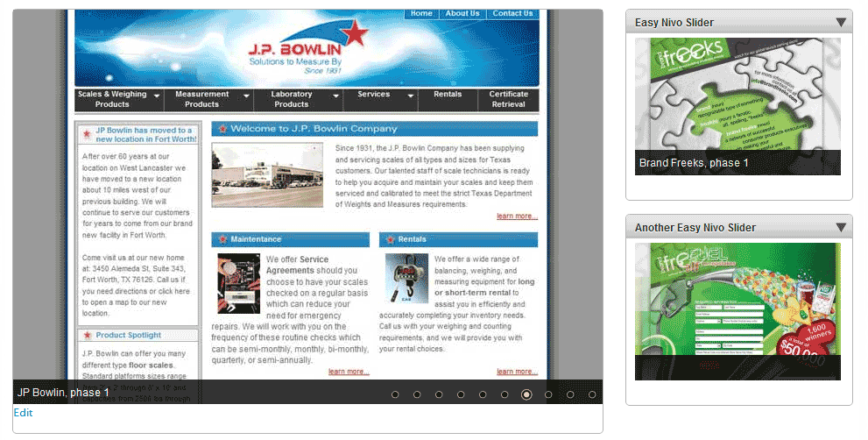Jump to the eighth slide bullet
Image resolution: width=868 pixels, height=440 pixels.
[x=548, y=394]
